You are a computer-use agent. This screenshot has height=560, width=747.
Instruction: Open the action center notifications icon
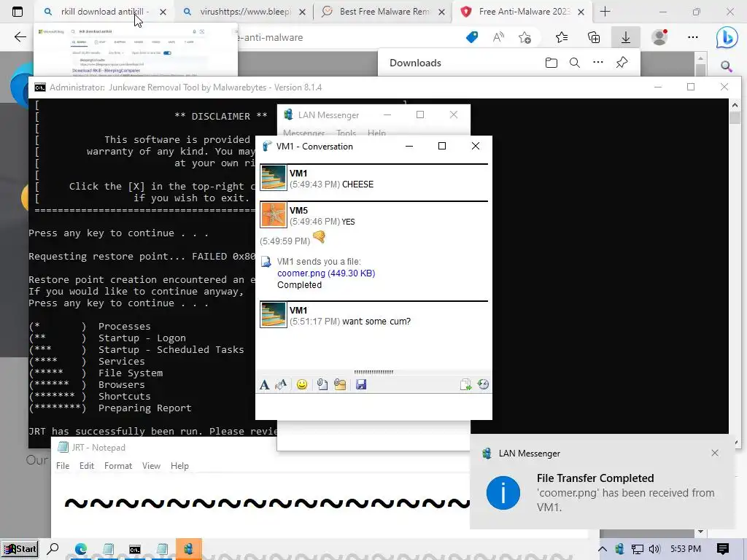[x=723, y=549]
